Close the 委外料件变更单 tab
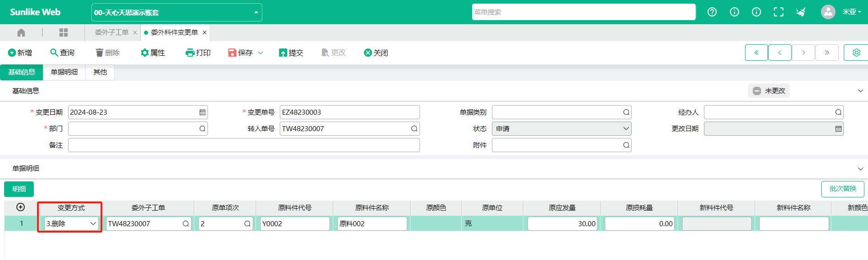Viewport: 868px width, 260px height. click(x=204, y=32)
